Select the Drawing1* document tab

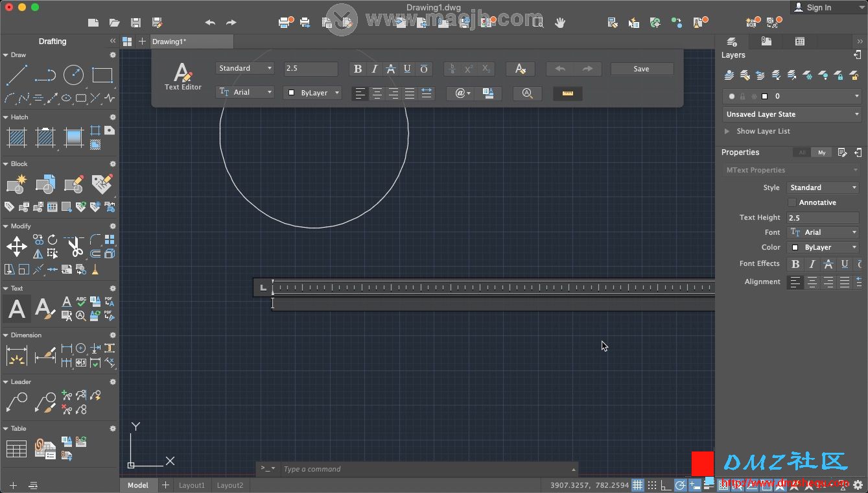pyautogui.click(x=192, y=42)
